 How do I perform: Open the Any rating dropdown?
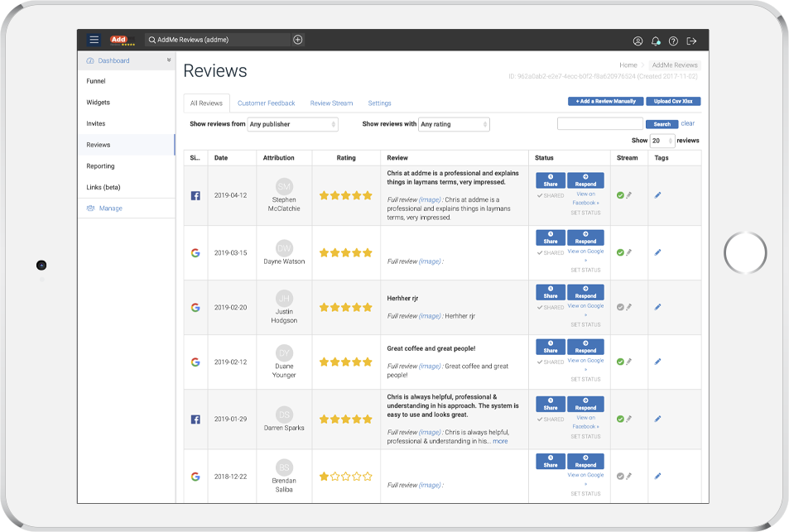pos(454,124)
